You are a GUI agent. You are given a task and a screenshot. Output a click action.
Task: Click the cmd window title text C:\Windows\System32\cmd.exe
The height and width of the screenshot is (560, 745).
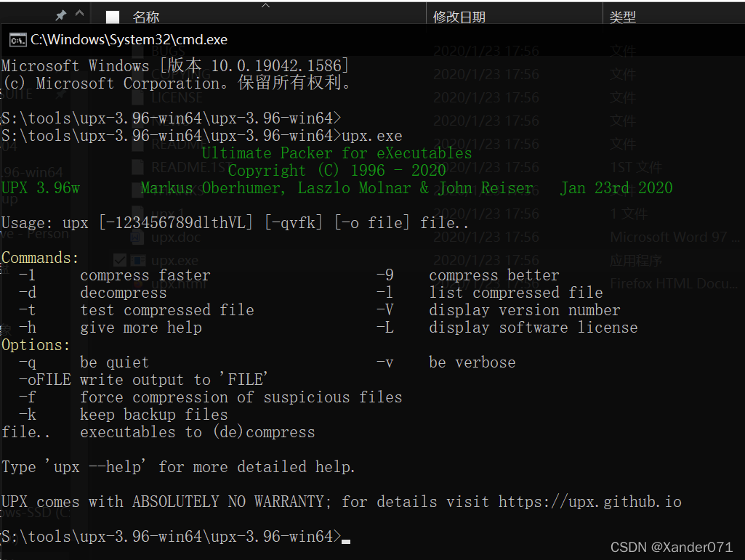pos(129,40)
